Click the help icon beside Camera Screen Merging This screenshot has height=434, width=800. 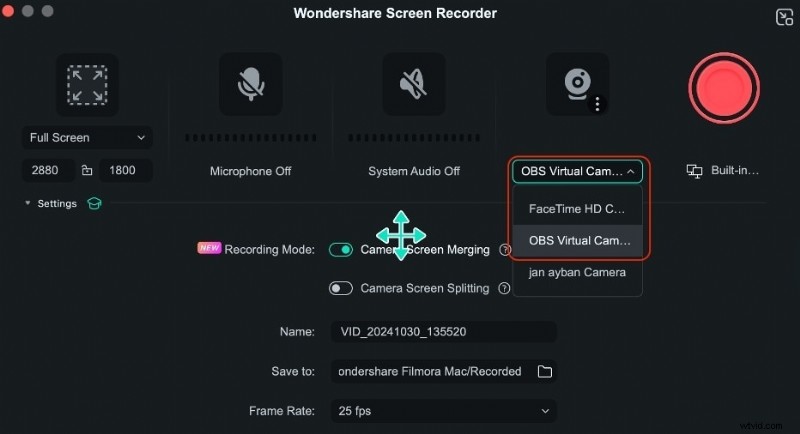505,250
